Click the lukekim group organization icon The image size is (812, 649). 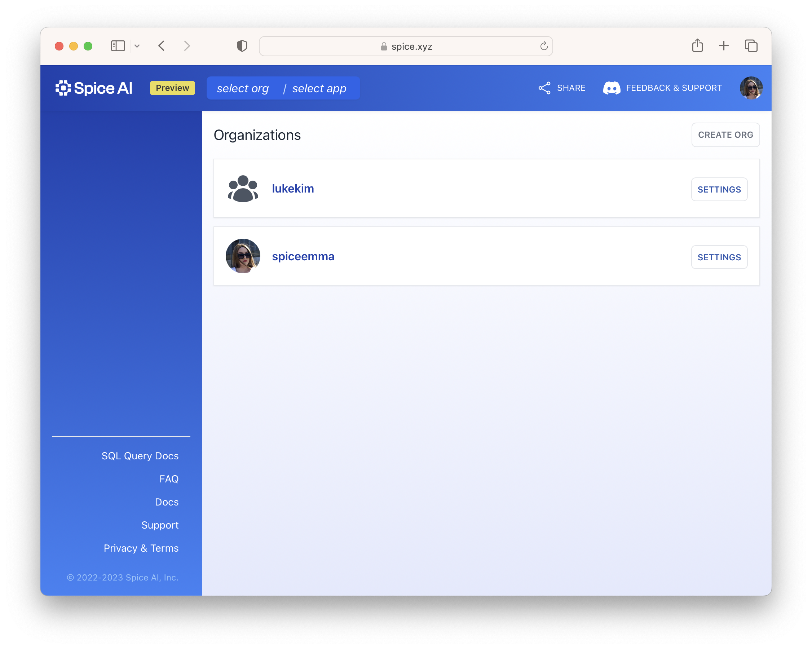[x=243, y=189]
